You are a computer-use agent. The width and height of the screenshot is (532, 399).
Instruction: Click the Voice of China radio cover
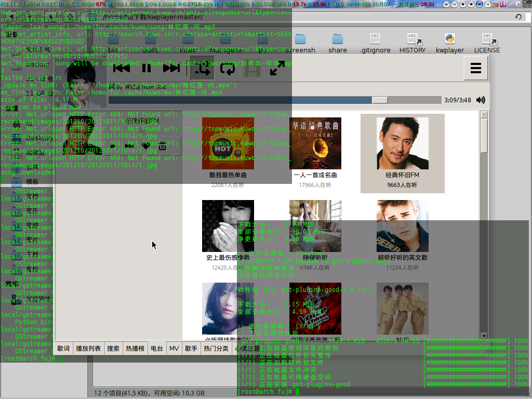pyautogui.click(x=315, y=309)
